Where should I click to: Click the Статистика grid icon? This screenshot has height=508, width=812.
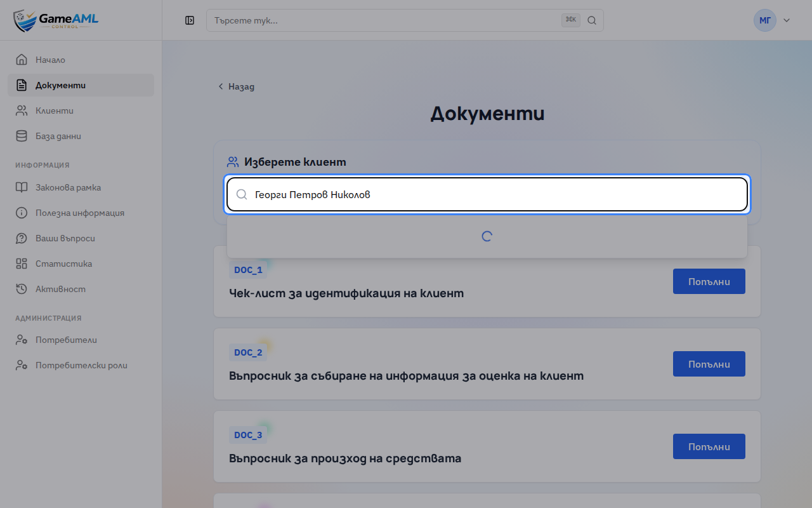tap(22, 264)
